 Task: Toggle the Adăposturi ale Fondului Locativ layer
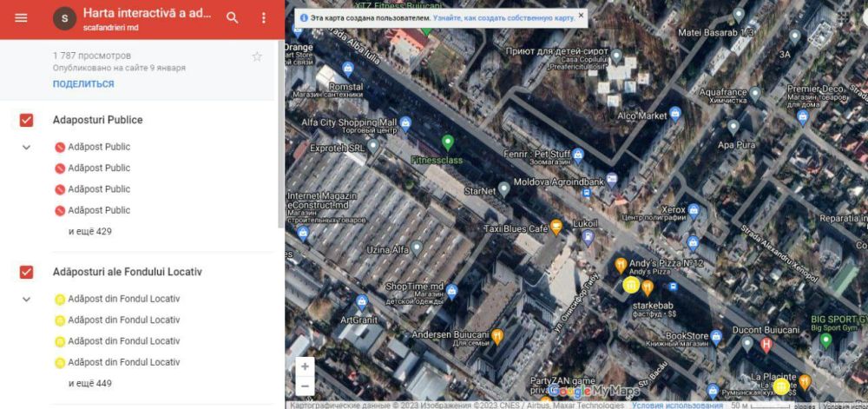(x=26, y=272)
